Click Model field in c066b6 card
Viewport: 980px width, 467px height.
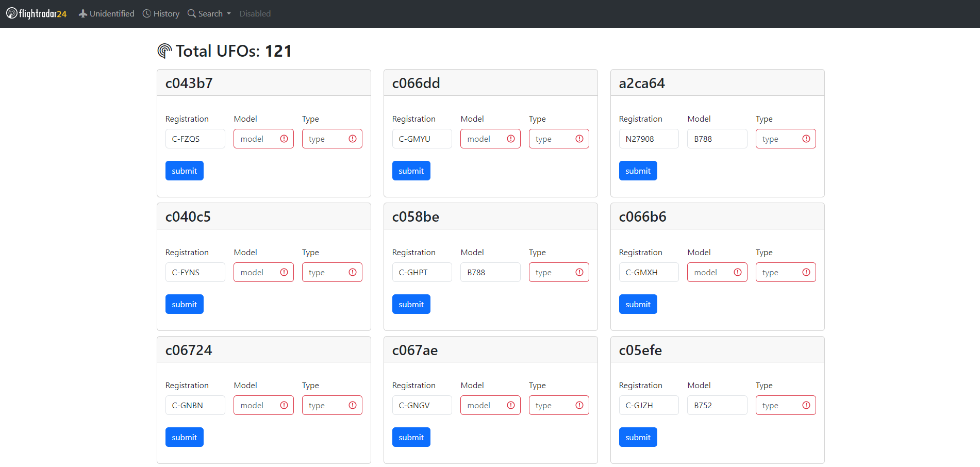point(717,272)
